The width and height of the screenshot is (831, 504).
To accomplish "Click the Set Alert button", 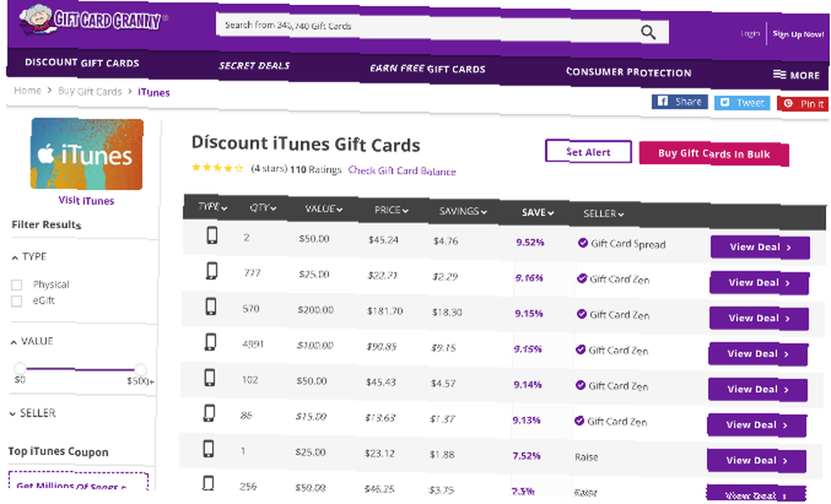I will 588,152.
